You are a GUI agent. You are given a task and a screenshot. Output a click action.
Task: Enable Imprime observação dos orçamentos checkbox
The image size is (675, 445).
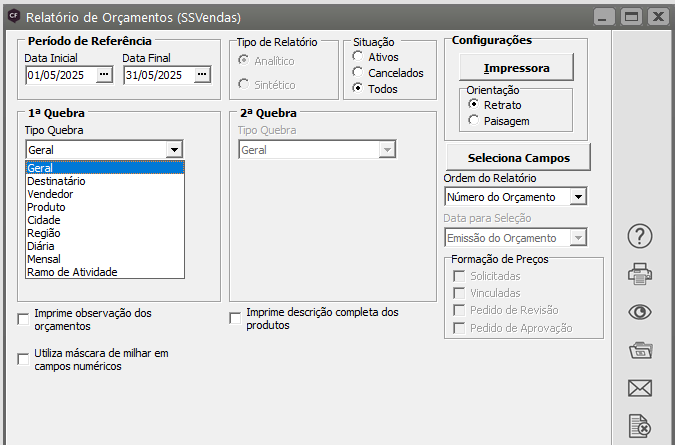point(24,320)
